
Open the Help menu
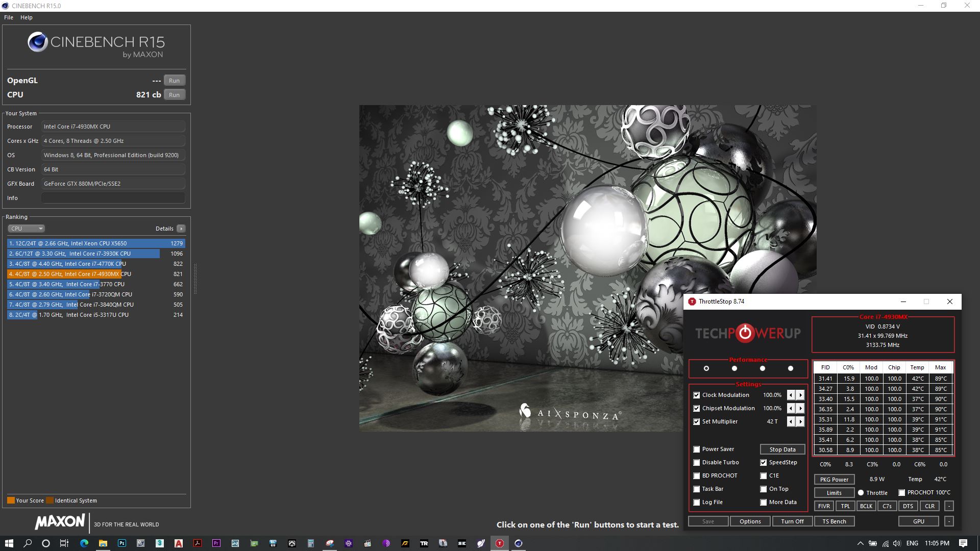point(27,17)
